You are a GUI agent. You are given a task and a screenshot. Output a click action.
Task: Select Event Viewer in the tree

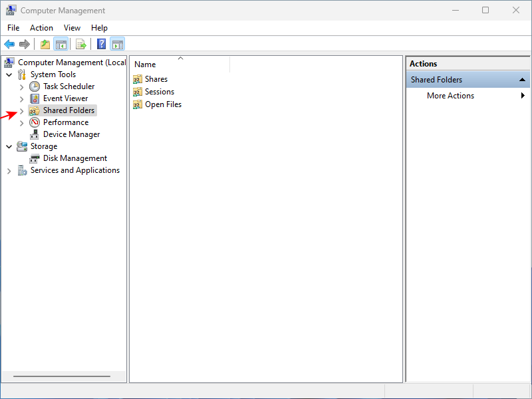click(65, 98)
